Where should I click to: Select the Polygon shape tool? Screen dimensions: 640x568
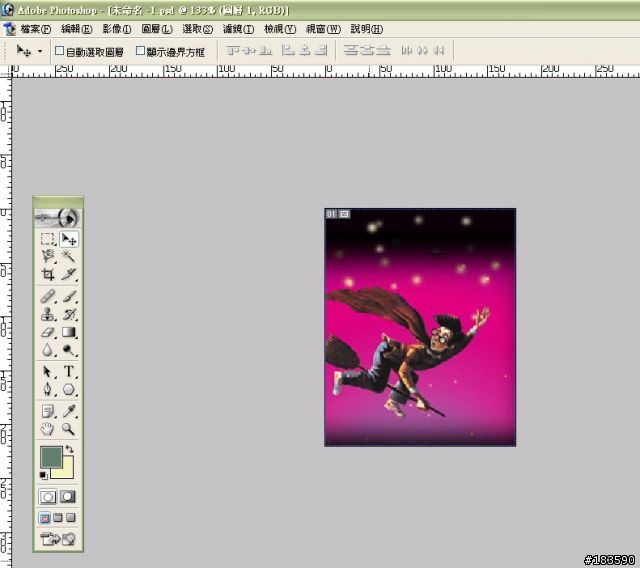69,389
